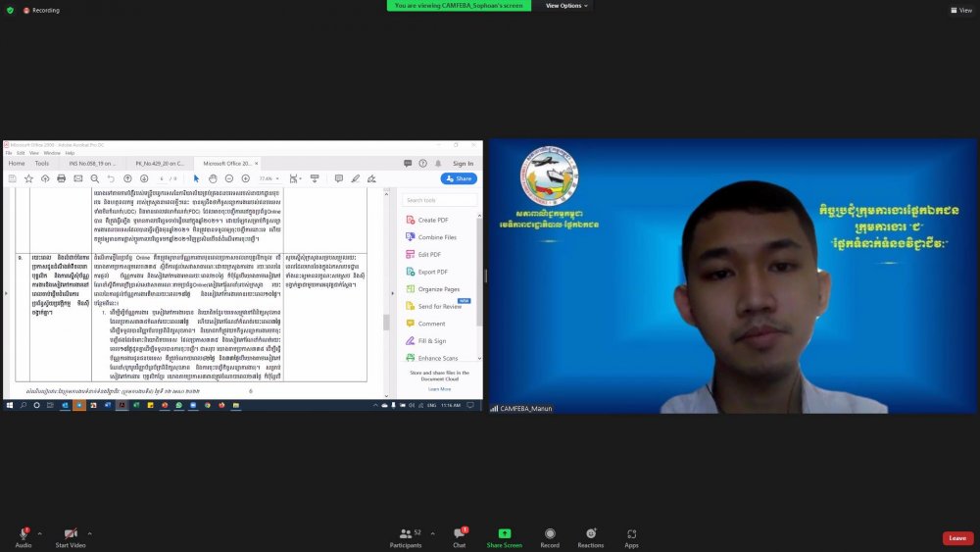Click Zoom In plus icon in Acrobat
The height and width of the screenshot is (552, 980).
[x=245, y=178]
